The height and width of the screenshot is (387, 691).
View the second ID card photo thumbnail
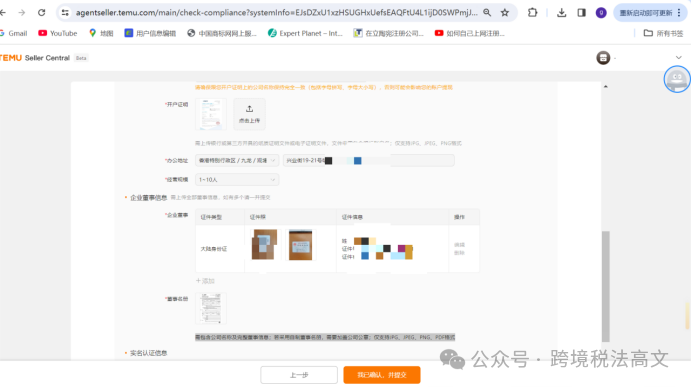pos(301,245)
